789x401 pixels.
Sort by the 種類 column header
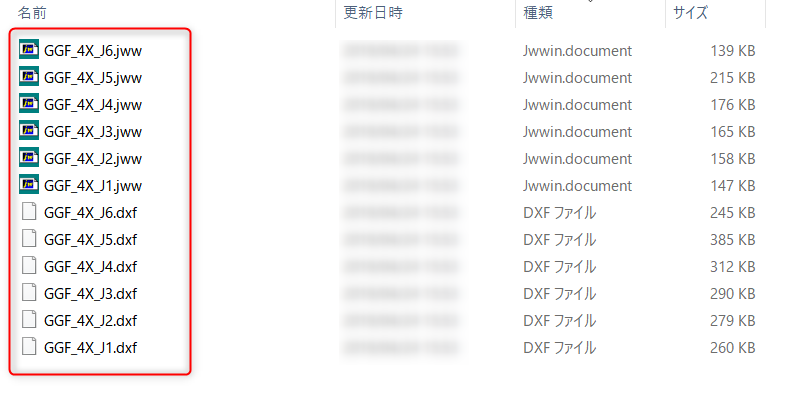pos(538,13)
